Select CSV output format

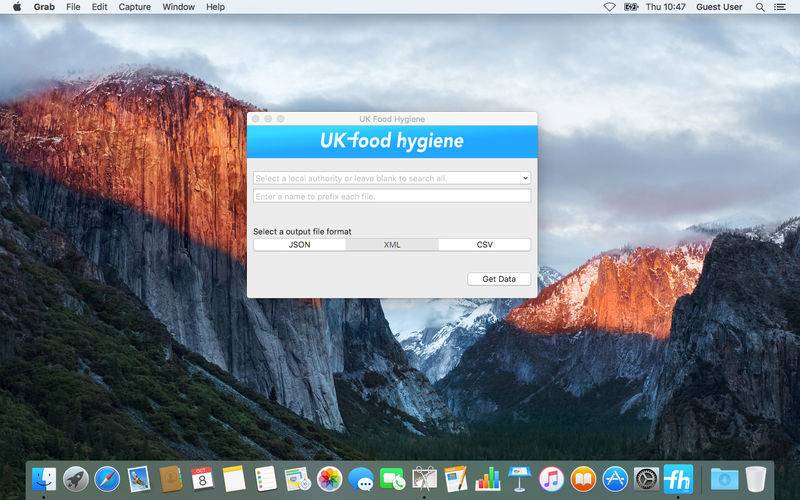[x=484, y=244]
